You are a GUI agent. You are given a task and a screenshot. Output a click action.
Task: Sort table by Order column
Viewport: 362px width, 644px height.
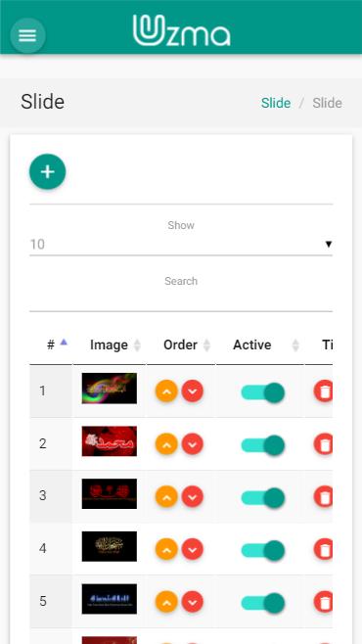pyautogui.click(x=181, y=345)
